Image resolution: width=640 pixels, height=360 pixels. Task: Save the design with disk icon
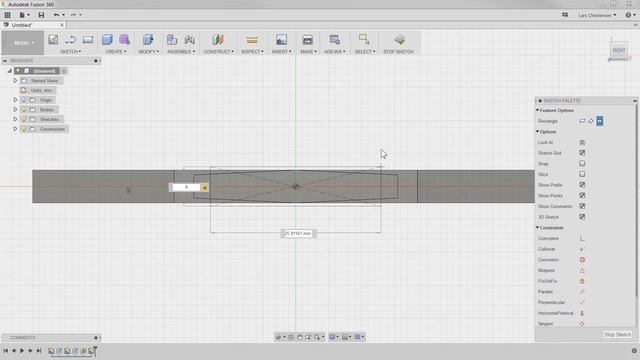(x=41, y=15)
